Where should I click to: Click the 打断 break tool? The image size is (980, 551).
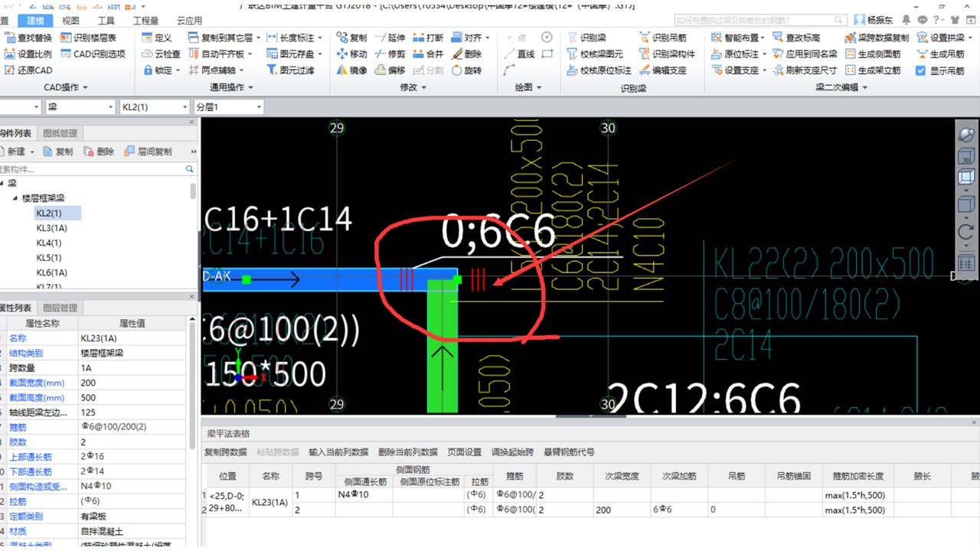coord(428,37)
